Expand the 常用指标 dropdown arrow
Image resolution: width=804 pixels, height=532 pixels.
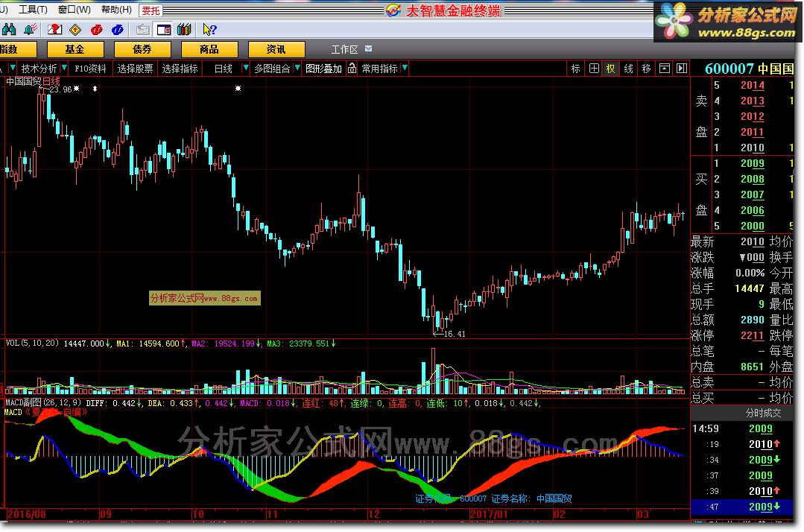[405, 68]
